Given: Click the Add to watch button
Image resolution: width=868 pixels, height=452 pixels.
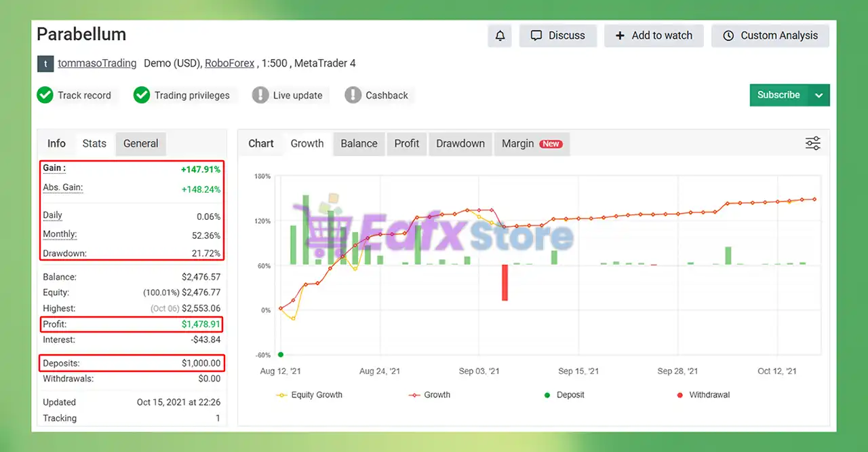Looking at the screenshot, I should [x=654, y=36].
